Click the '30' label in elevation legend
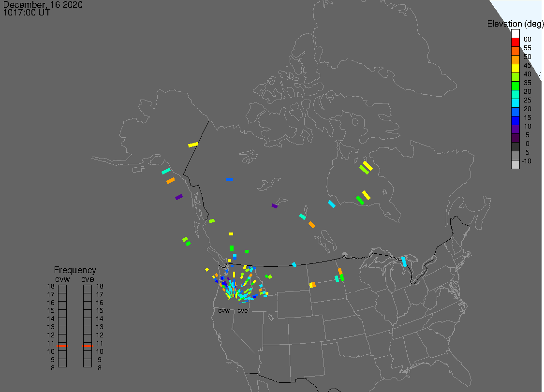Screen dimensions: 544x392 528,91
